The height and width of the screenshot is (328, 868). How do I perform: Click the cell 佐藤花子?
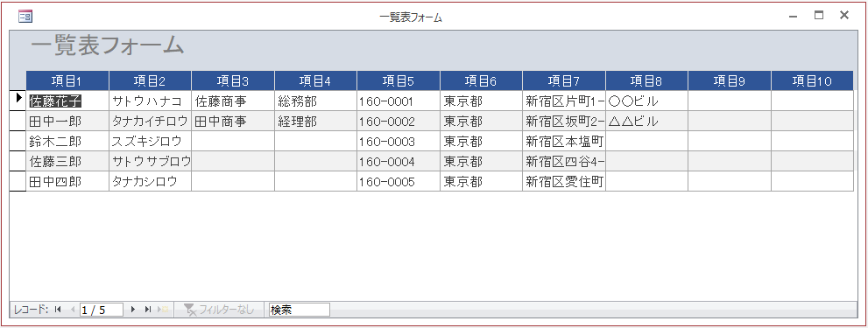point(67,101)
